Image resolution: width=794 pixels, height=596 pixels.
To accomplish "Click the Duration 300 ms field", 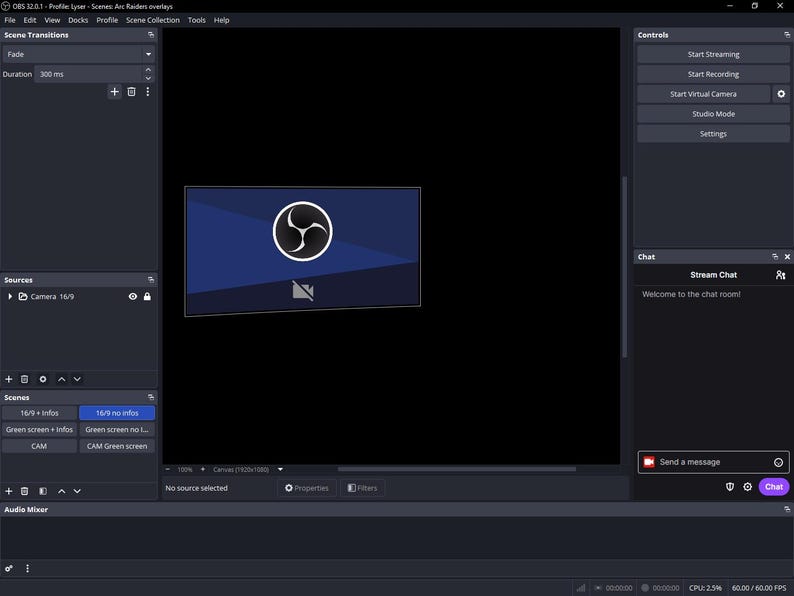I will [88, 74].
